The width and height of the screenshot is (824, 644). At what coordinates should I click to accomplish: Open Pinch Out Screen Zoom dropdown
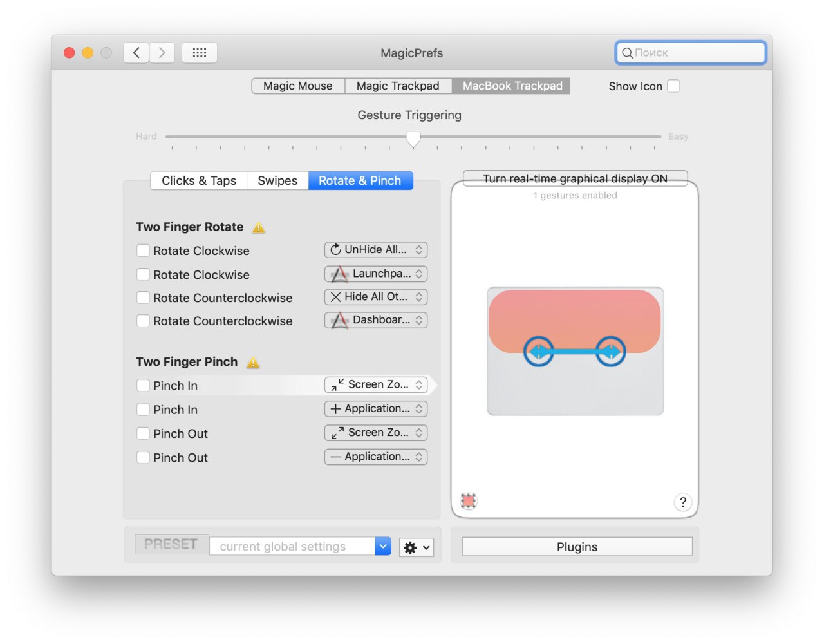376,433
